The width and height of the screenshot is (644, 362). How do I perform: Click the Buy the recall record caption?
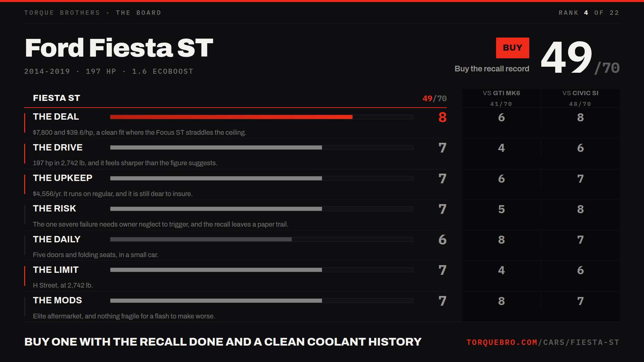[x=492, y=69]
